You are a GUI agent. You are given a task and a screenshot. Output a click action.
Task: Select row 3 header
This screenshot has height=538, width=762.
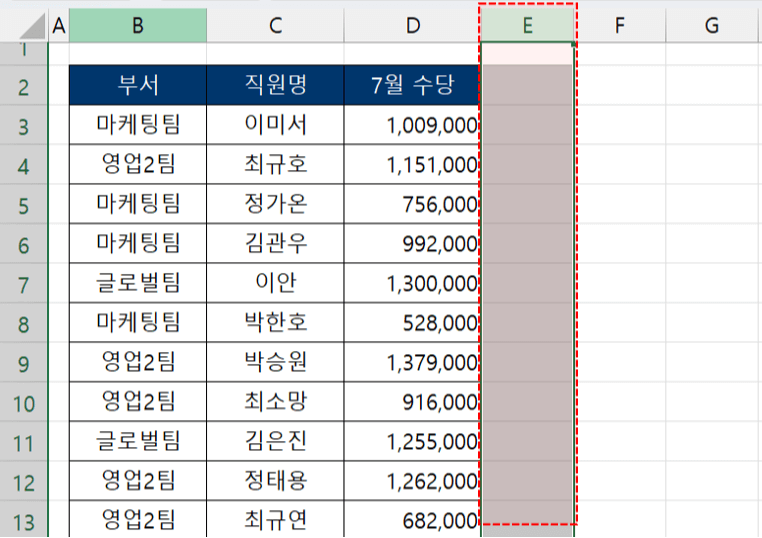click(x=23, y=125)
